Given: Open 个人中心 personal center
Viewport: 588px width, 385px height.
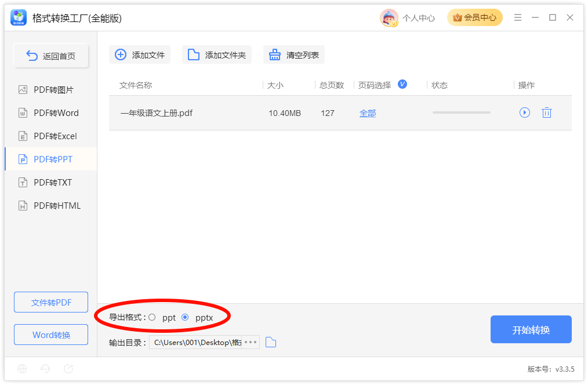Looking at the screenshot, I should coord(419,18).
